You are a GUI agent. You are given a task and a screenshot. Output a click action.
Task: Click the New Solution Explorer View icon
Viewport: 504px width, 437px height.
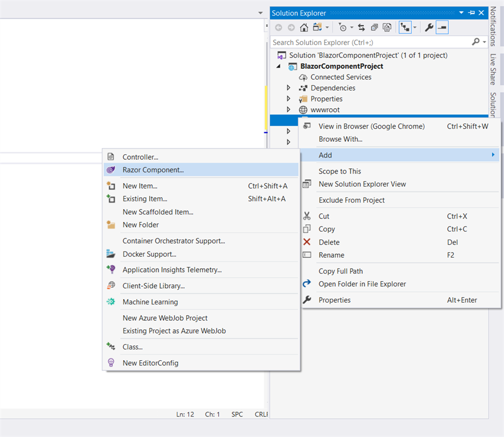pyautogui.click(x=307, y=184)
